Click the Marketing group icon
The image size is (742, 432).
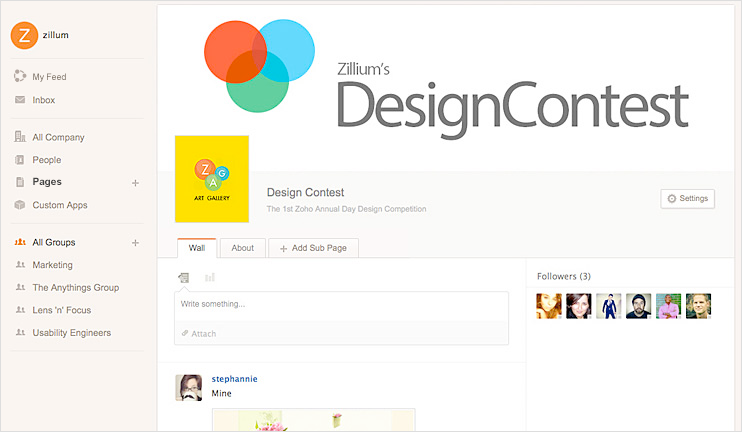pos(20,264)
